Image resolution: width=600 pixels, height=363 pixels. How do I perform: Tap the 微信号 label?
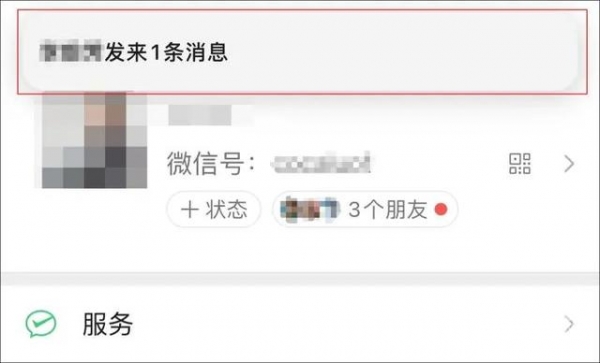coord(211,164)
